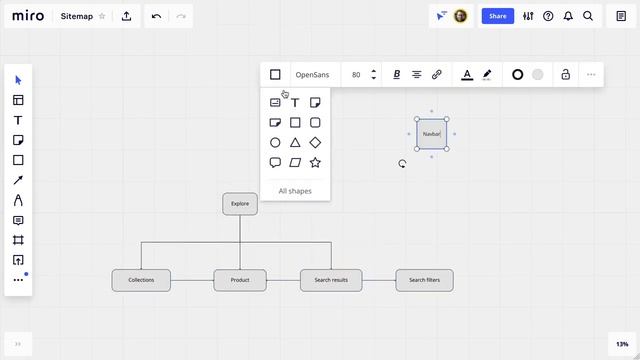Open notifications bell
640x360 pixels.
[568, 16]
